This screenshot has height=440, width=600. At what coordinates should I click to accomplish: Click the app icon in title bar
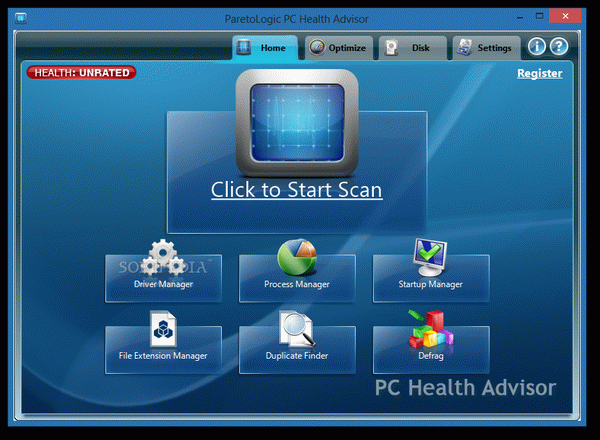click(x=21, y=18)
